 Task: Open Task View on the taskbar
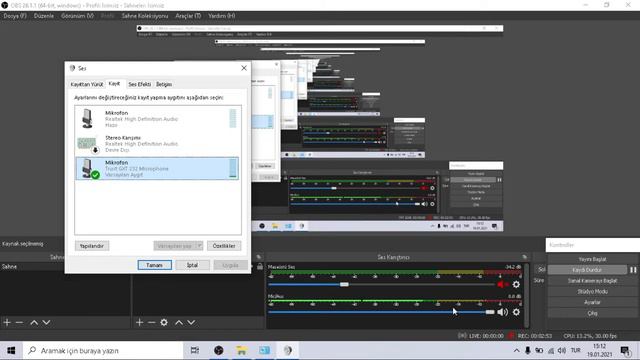pos(195,351)
